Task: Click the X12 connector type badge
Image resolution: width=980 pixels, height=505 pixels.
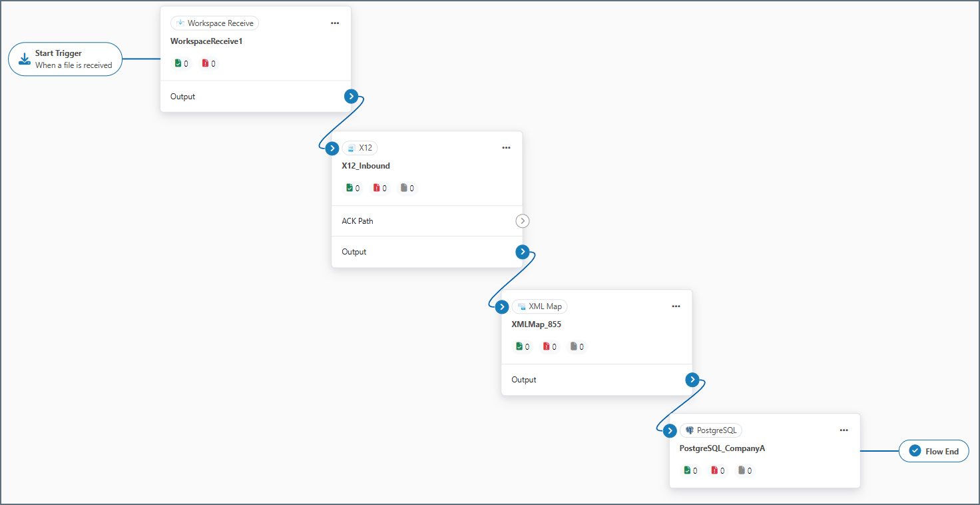Action: (x=360, y=148)
